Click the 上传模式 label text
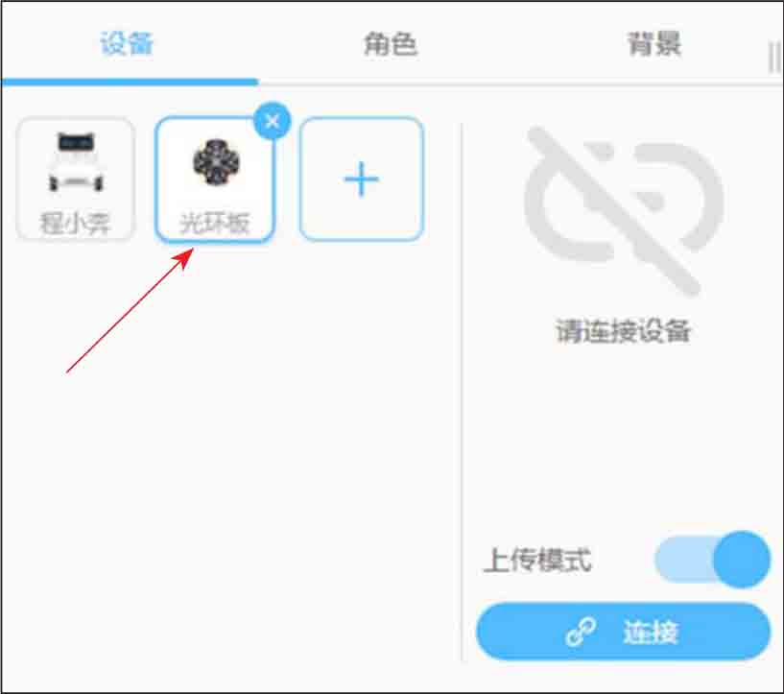The image size is (784, 694). [537, 560]
